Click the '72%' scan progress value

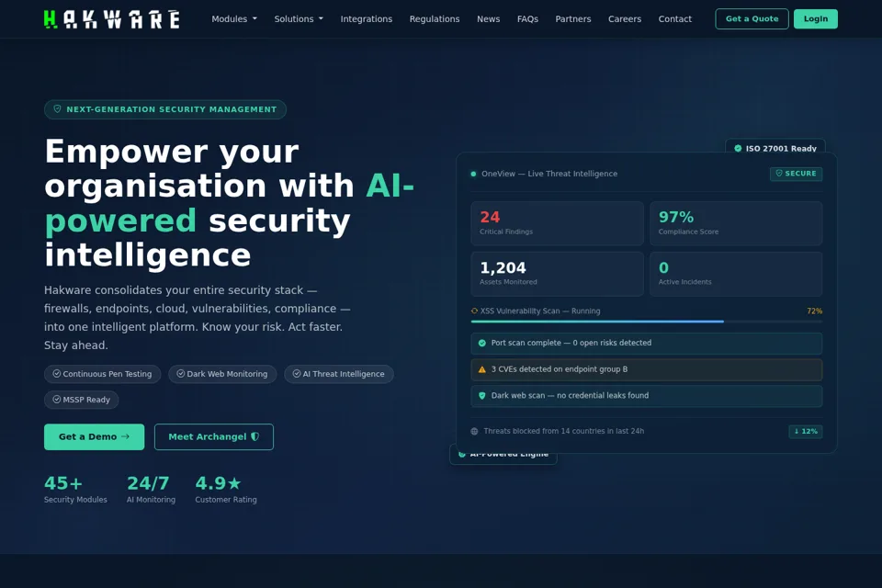click(x=815, y=311)
